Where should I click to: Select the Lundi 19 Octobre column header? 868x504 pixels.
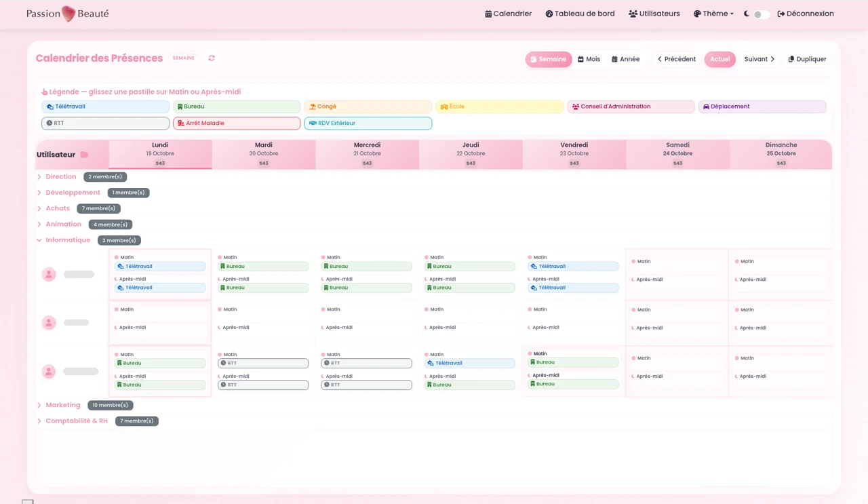[160, 155]
